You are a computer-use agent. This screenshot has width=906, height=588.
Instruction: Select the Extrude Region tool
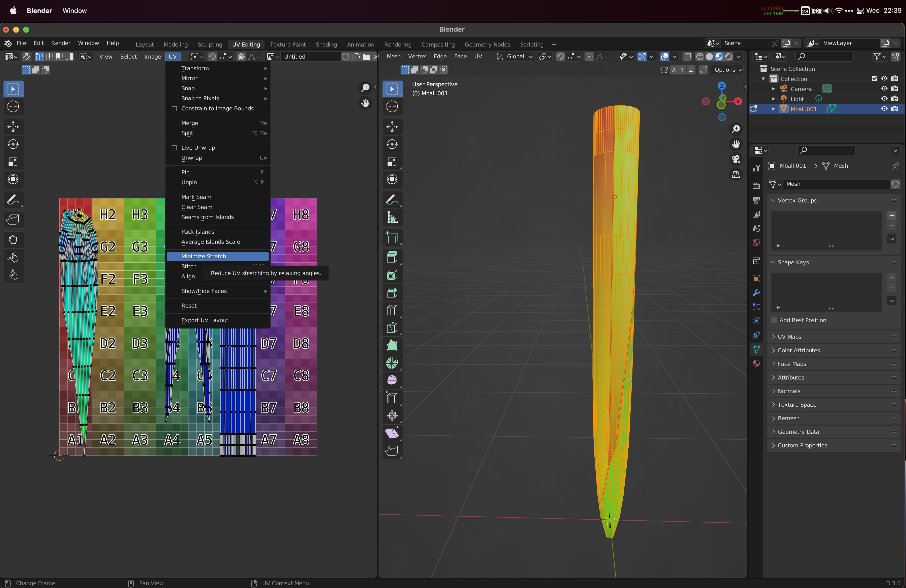click(392, 258)
